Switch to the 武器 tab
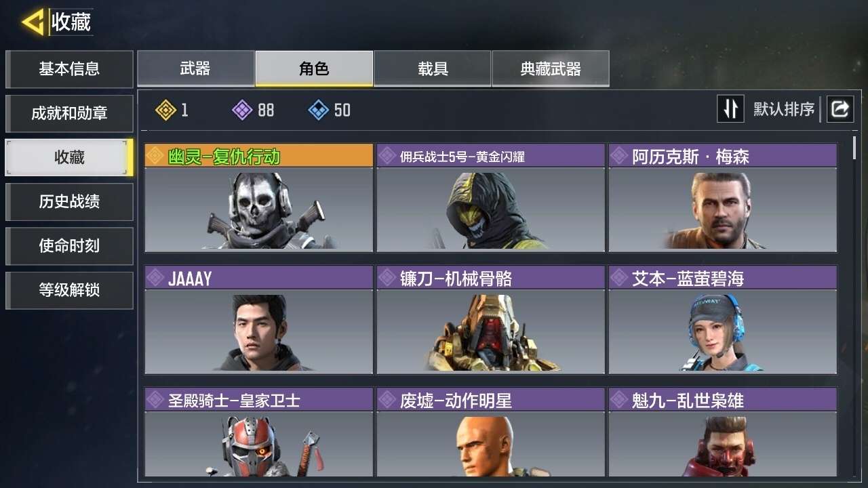This screenshot has width=868, height=488. 195,68
